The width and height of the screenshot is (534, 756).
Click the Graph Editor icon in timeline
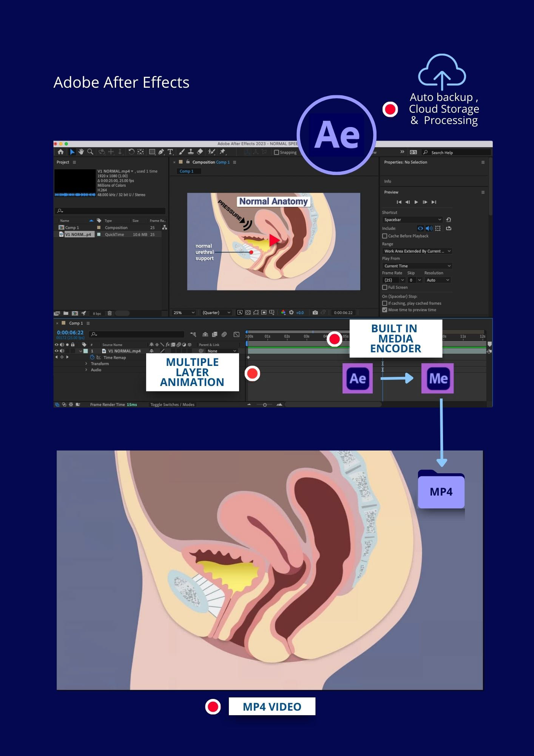236,334
